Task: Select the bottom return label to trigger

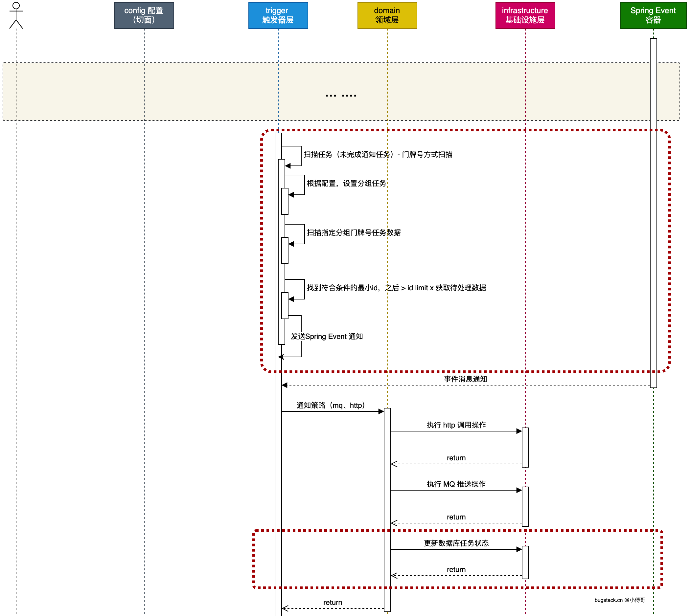Action: [332, 602]
